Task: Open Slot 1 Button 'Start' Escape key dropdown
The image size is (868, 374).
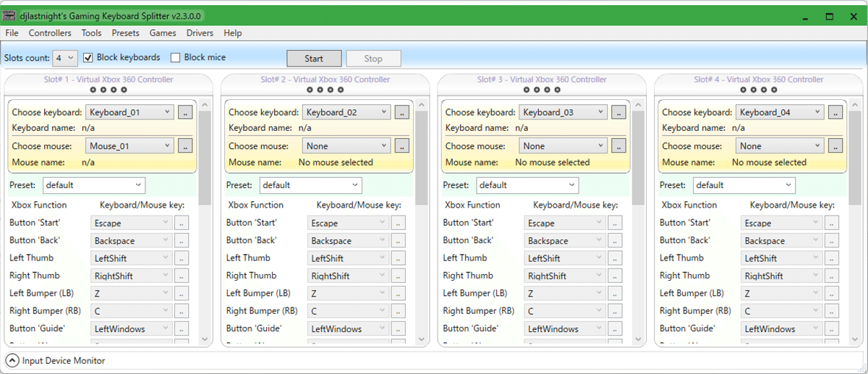Action: pyautogui.click(x=132, y=223)
